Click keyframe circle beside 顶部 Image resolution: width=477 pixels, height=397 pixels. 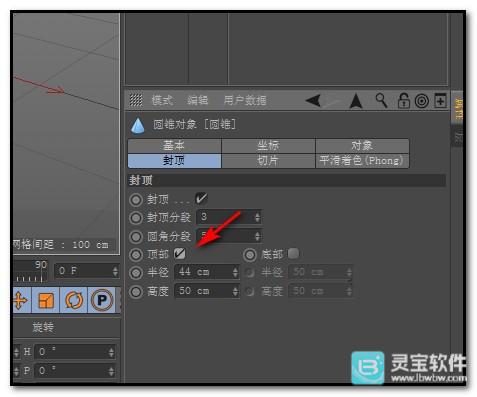click(136, 255)
